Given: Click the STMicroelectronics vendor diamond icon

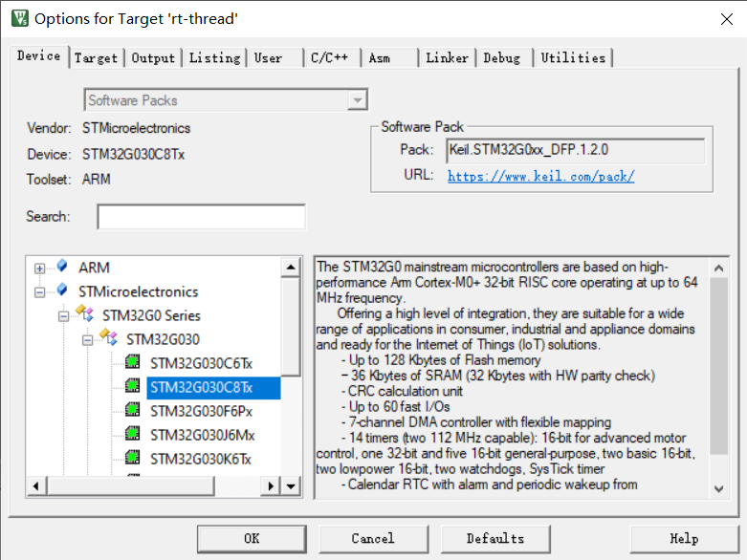Looking at the screenshot, I should 63,291.
